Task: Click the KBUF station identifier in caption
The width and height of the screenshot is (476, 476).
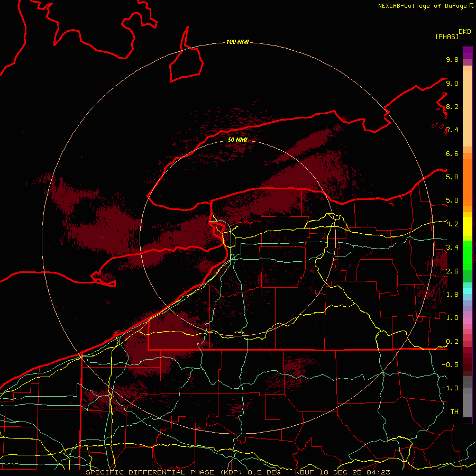Action: pos(305,472)
